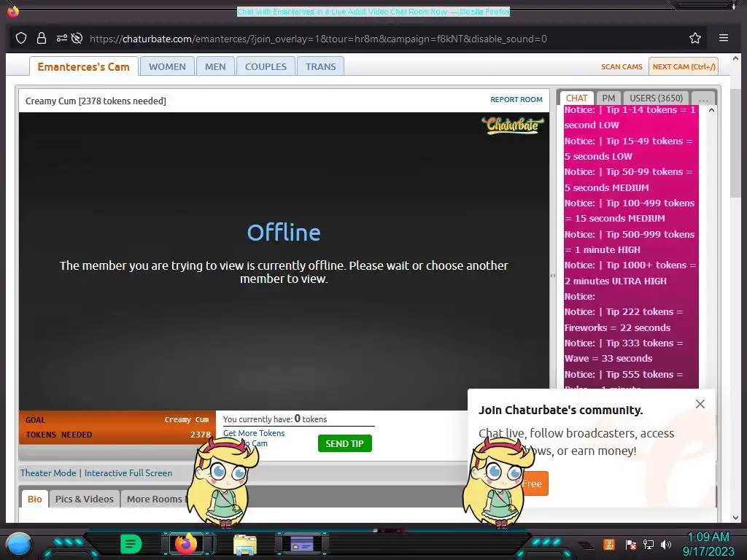Click the chaturbate.com URL address field
Image resolution: width=747 pixels, height=560 pixels.
pos(318,39)
